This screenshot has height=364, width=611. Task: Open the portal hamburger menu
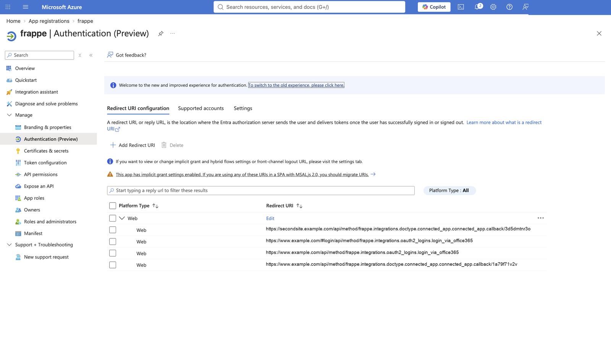[26, 7]
